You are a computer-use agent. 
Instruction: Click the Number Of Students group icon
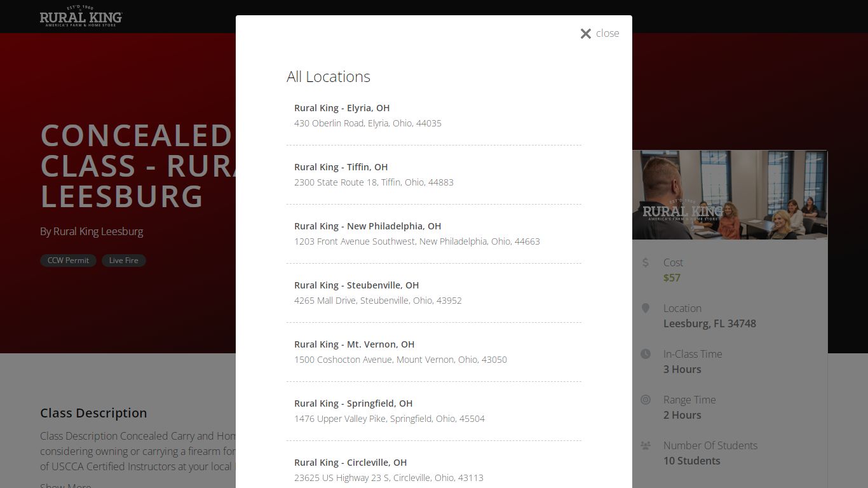(646, 445)
